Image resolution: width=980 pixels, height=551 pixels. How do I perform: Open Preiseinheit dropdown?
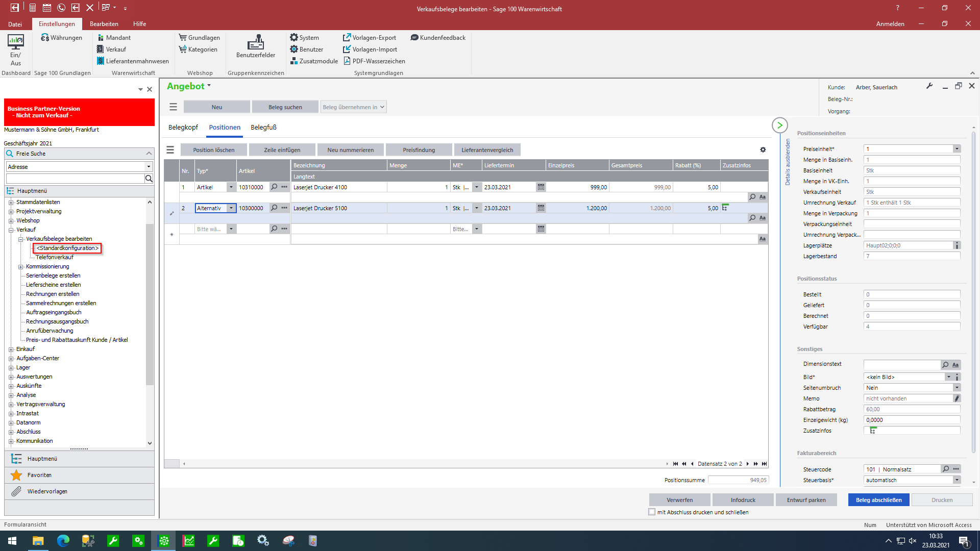957,149
